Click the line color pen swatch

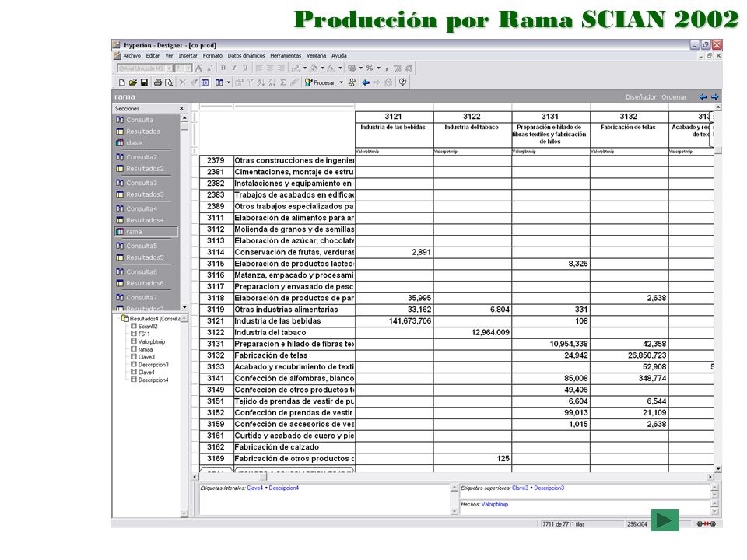[x=296, y=68]
